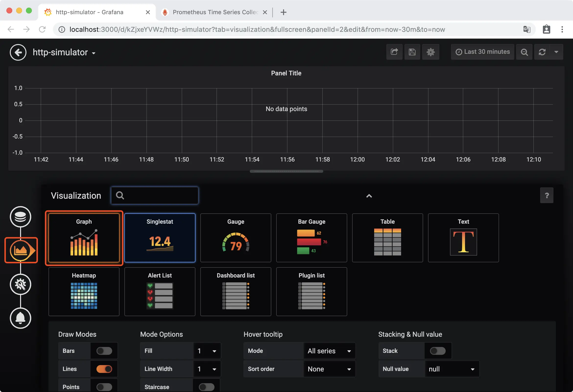Select the Table visualization
This screenshot has width=573, height=392.
(388, 238)
